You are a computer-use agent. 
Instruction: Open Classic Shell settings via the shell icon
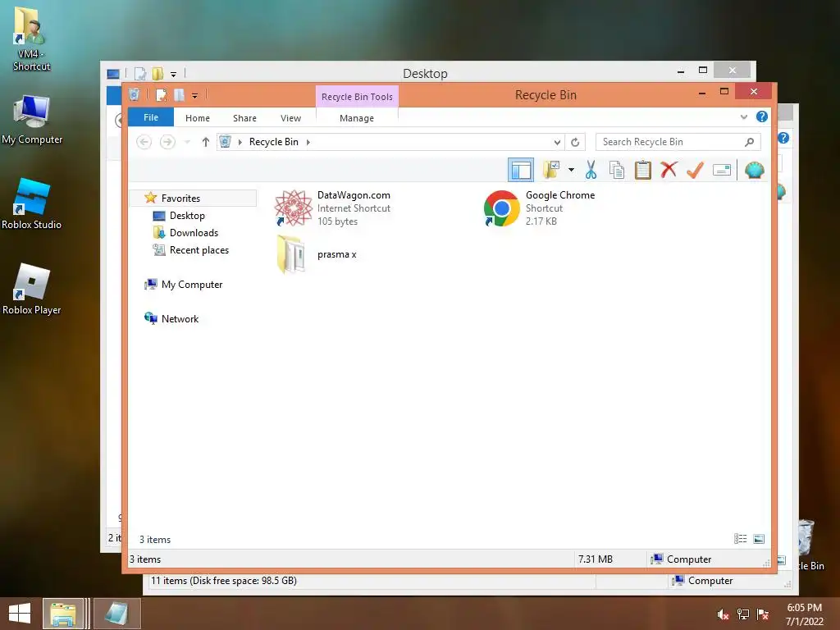[755, 171]
